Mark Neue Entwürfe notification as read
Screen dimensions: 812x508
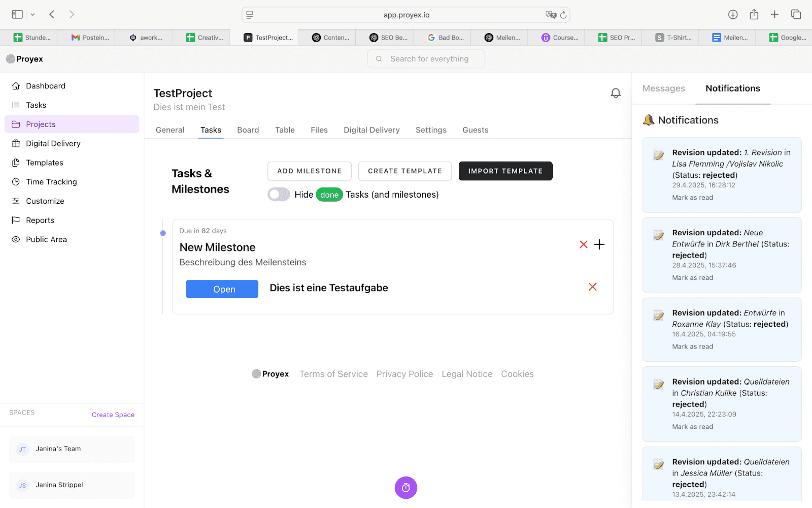tap(693, 278)
